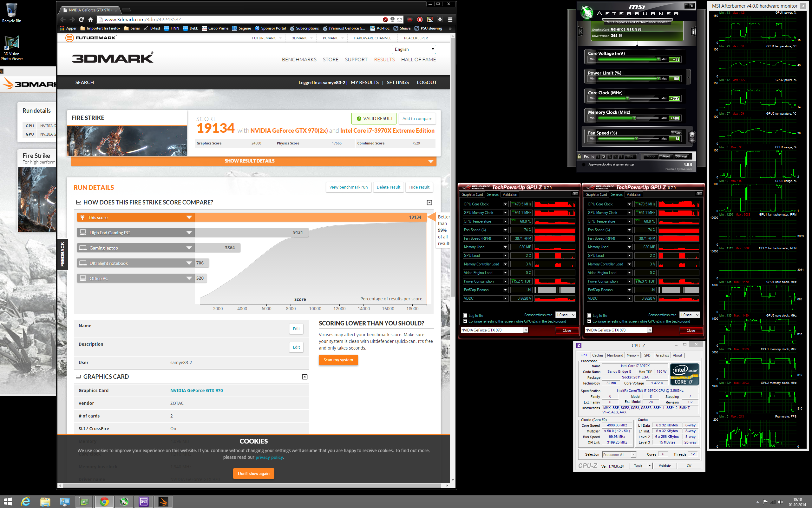Take screenshot in left GPU-Z window
Screen dimensions: 812x508
(x=575, y=194)
